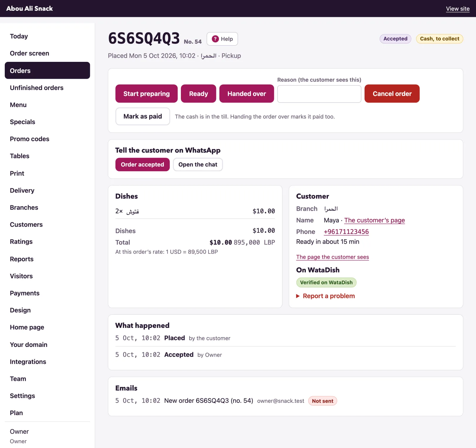
Task: Click the Not sent email status badge
Action: 322,401
